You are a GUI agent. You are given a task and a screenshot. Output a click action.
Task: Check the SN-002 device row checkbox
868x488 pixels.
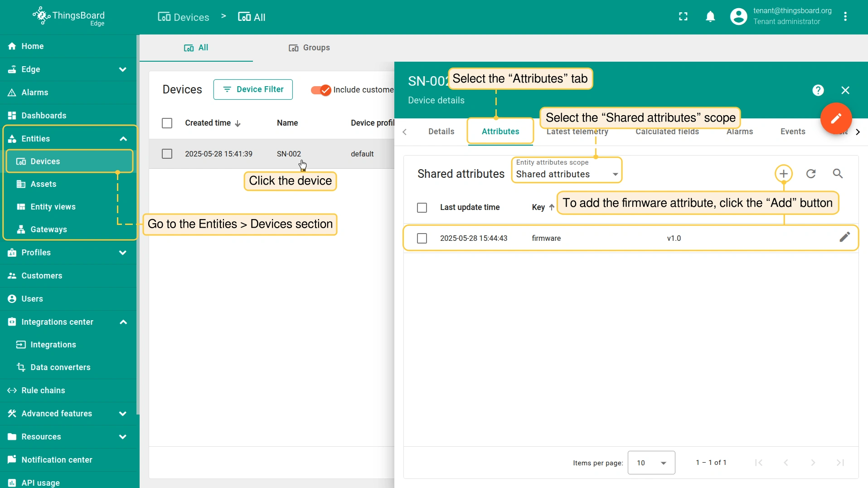point(167,154)
